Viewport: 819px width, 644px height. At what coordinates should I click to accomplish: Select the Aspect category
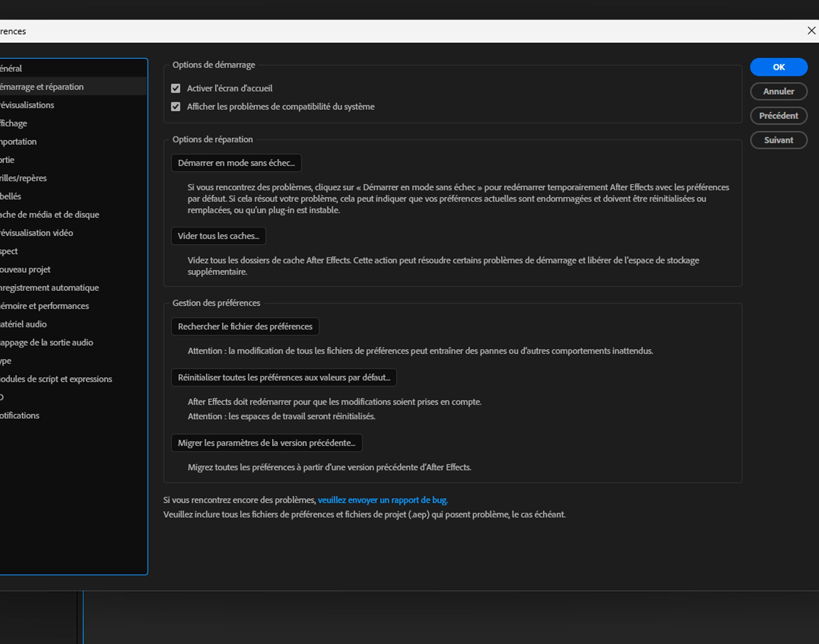point(73,251)
